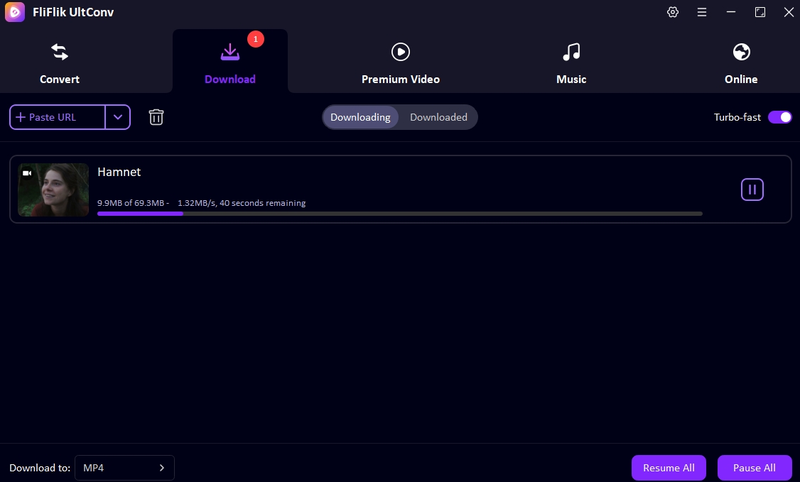Click the Turbo-fast label
The height and width of the screenshot is (482, 800).
point(737,117)
